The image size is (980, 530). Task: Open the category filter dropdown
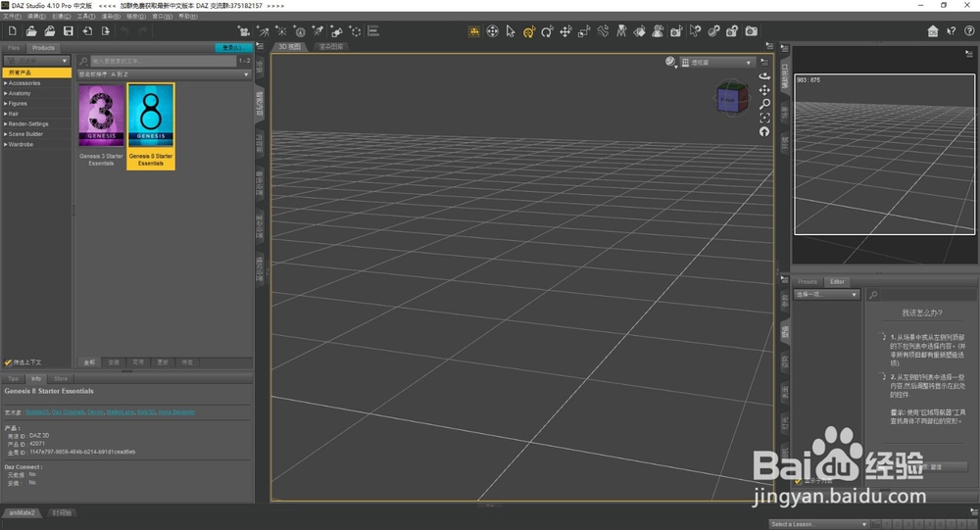coord(37,61)
